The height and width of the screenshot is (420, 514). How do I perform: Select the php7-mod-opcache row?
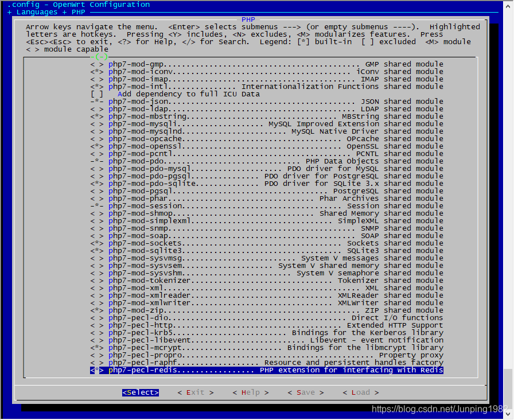[x=267, y=139]
